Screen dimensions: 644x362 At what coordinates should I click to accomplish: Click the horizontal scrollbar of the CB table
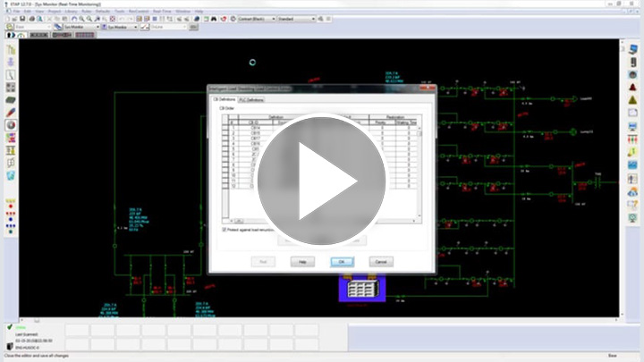322,221
